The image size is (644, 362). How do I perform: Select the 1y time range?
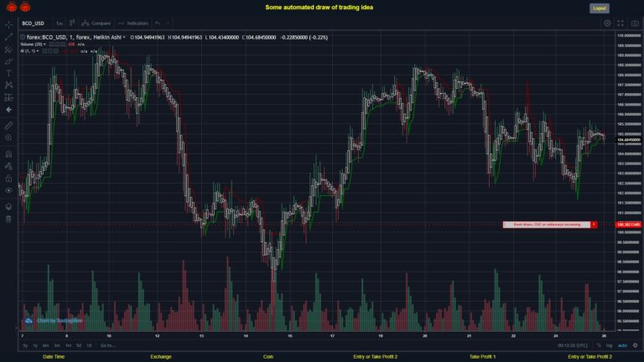[35, 345]
